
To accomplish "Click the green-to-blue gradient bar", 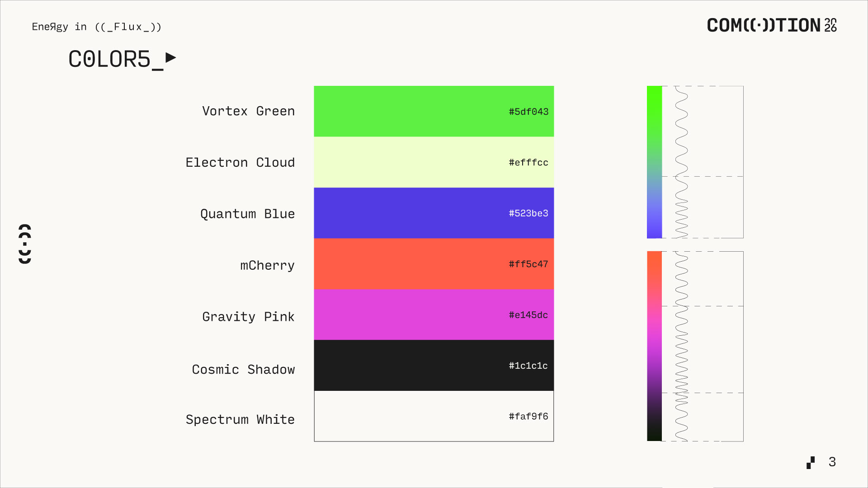I will point(654,162).
